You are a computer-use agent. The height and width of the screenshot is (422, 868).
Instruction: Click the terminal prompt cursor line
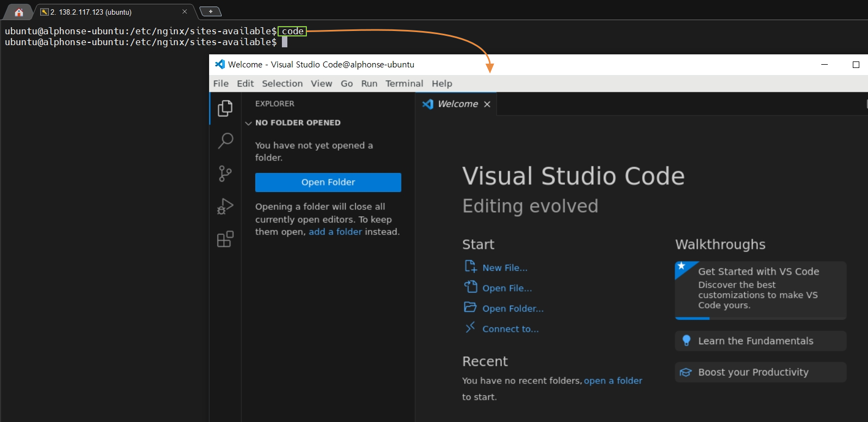coord(146,42)
